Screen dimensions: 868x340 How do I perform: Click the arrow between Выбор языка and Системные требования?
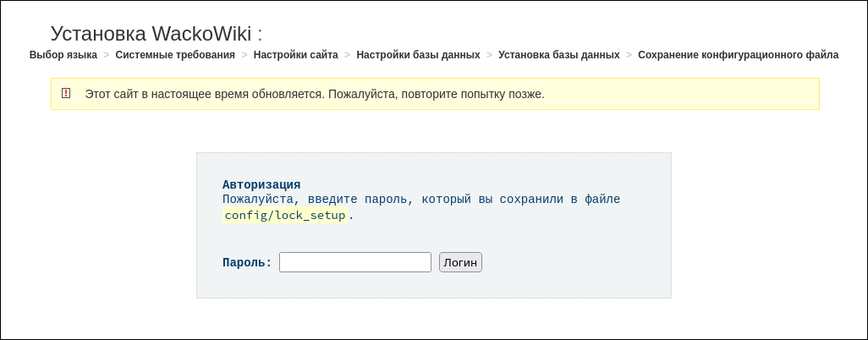click(x=107, y=55)
